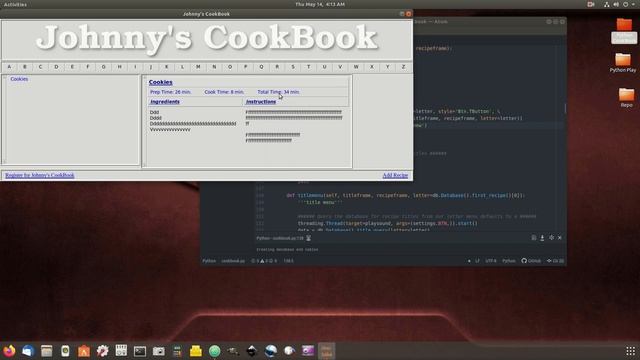640x360 pixels.
Task: Click the volume icon in top bar
Action: (x=616, y=4)
